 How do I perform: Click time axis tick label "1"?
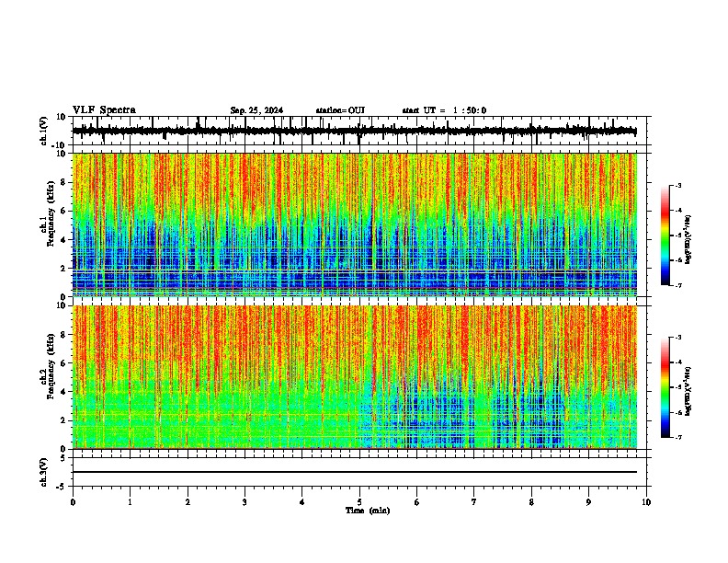click(130, 502)
